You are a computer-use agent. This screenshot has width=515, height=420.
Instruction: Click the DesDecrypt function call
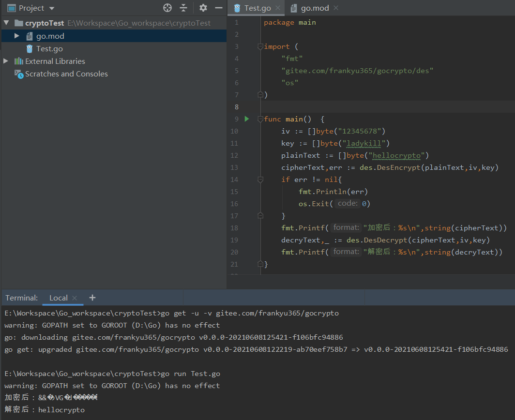(385, 240)
